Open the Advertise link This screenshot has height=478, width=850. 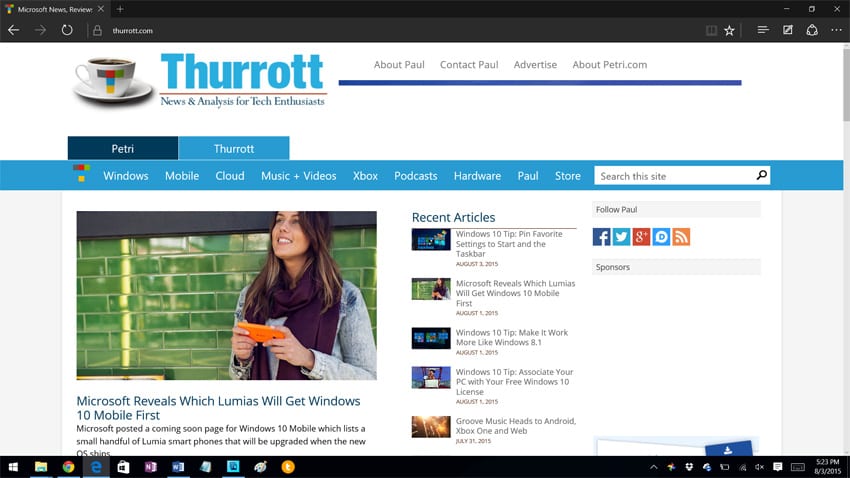[x=535, y=64]
